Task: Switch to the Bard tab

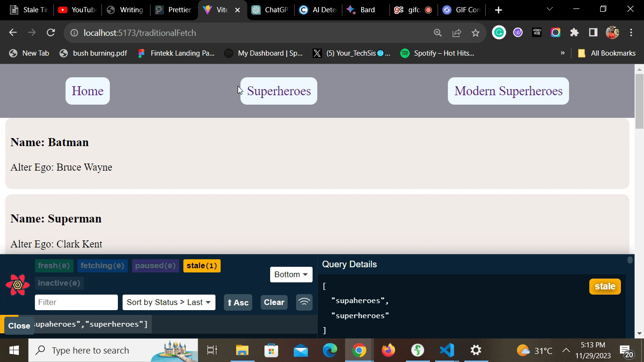Action: coord(366,10)
